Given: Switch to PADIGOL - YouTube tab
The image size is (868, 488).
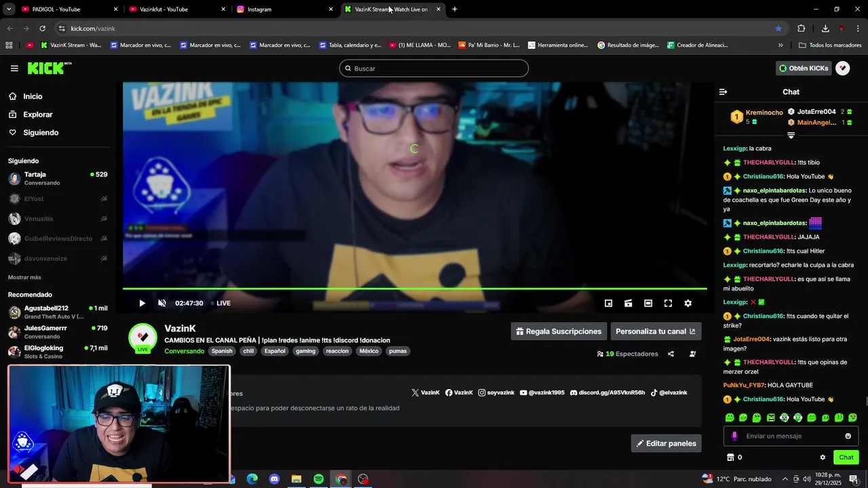Looking at the screenshot, I should click(69, 9).
